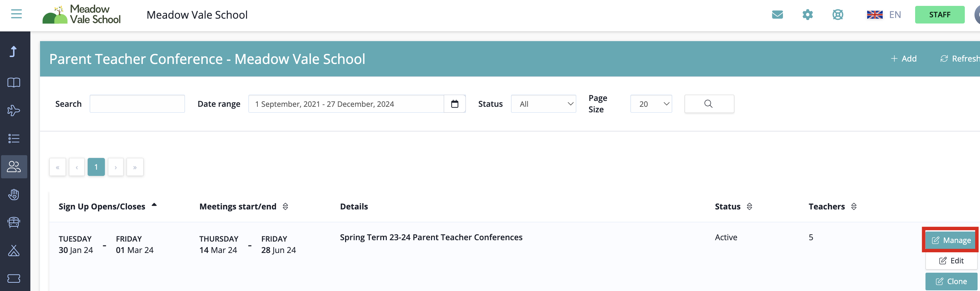980x291 pixels.
Task: Expand the Page Size dropdown
Action: [651, 104]
